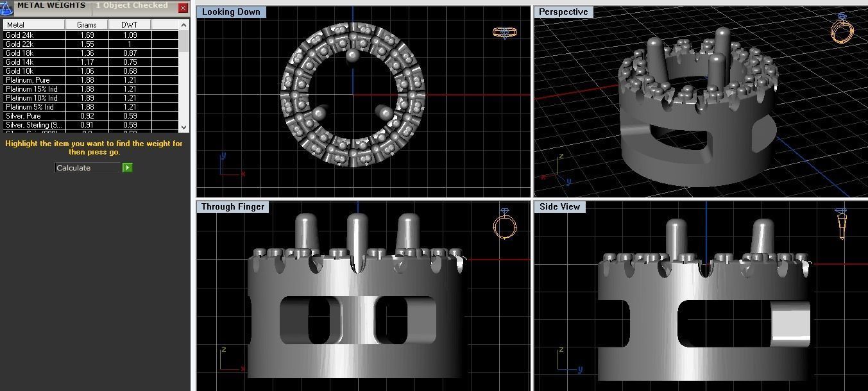Select the Platinum 15% Irid row
The width and height of the screenshot is (868, 391).
[x=90, y=89]
